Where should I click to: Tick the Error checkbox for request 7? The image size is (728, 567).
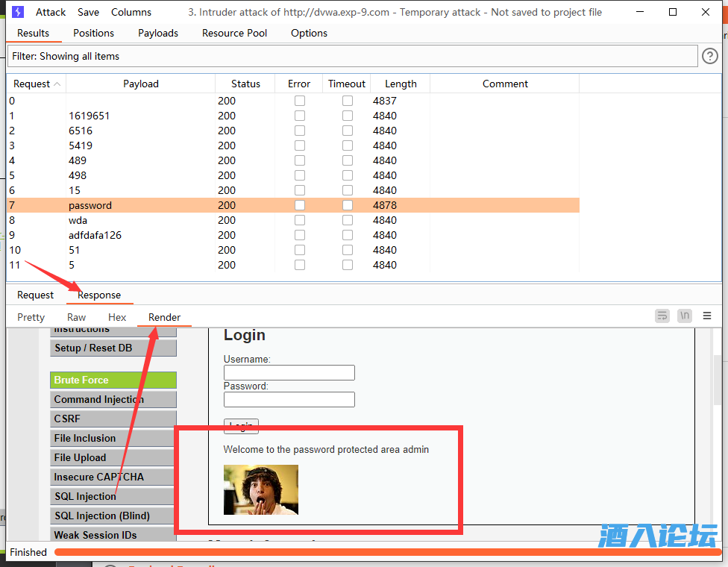click(299, 205)
